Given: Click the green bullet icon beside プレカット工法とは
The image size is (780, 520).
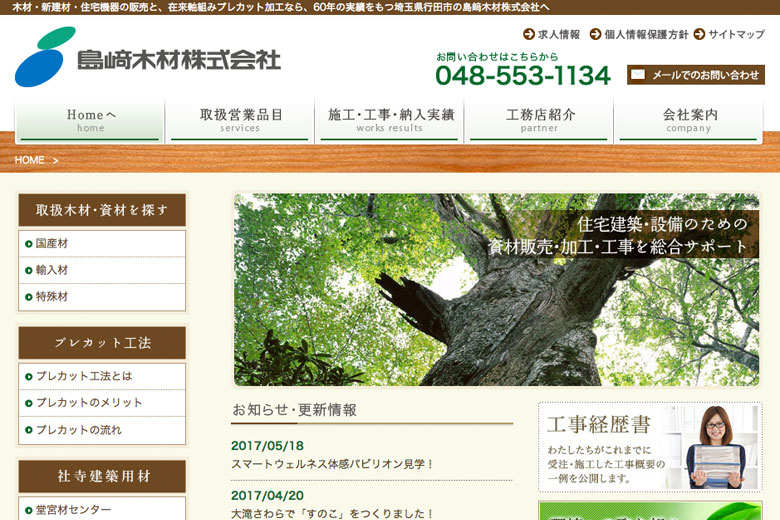Looking at the screenshot, I should pyautogui.click(x=29, y=377).
